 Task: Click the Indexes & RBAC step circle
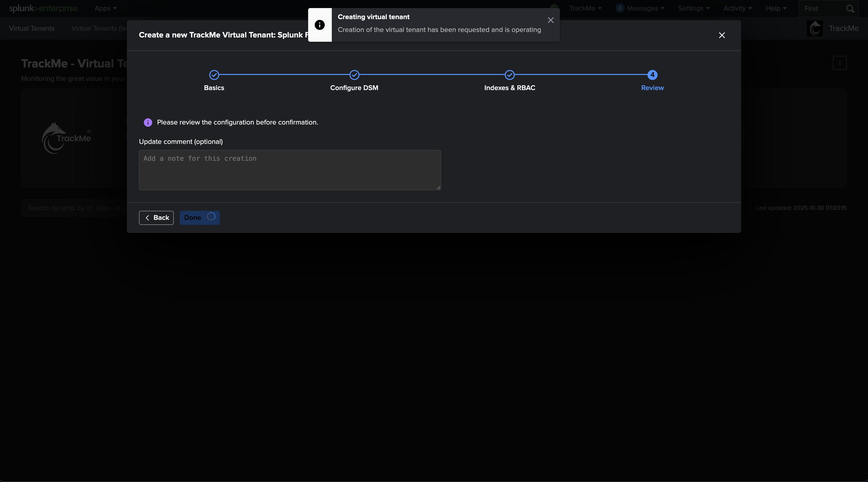click(510, 75)
